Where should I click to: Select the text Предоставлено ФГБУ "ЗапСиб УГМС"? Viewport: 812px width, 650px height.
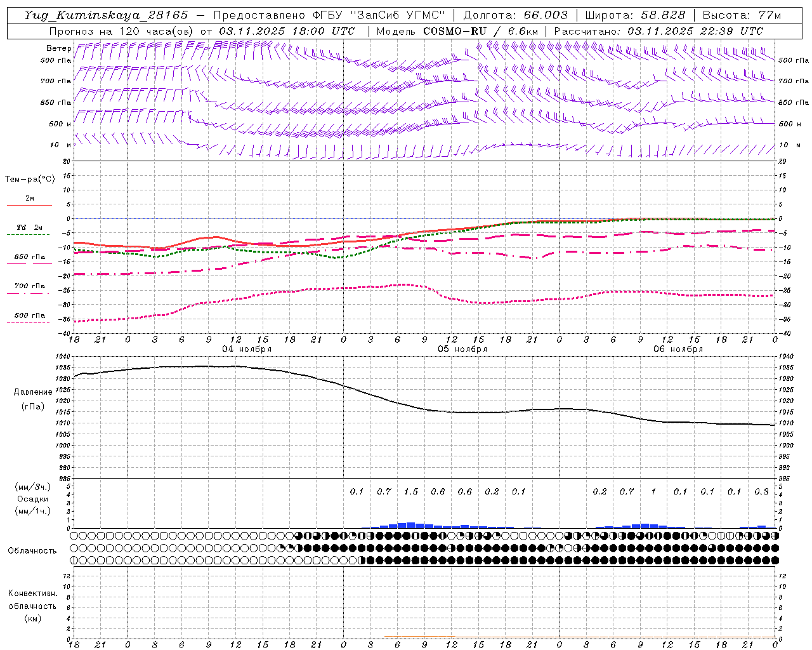click(330, 15)
